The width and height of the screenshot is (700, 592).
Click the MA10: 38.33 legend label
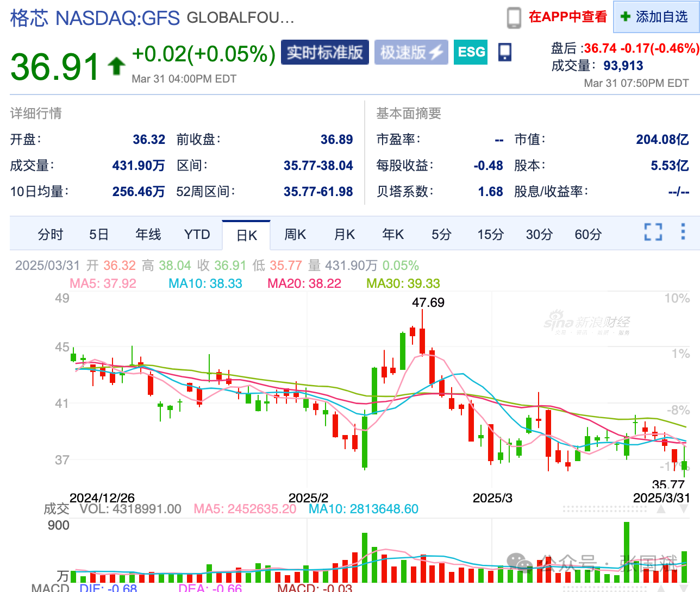(x=205, y=284)
